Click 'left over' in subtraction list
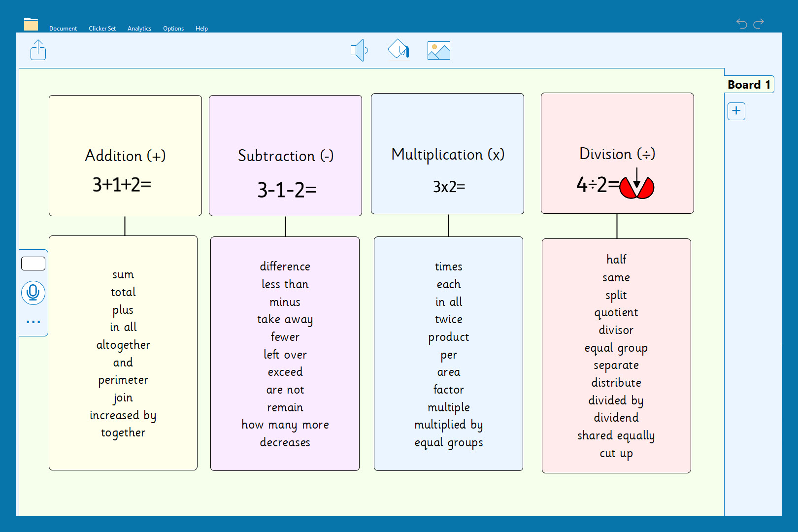Viewport: 798px width, 532px height. [285, 355]
